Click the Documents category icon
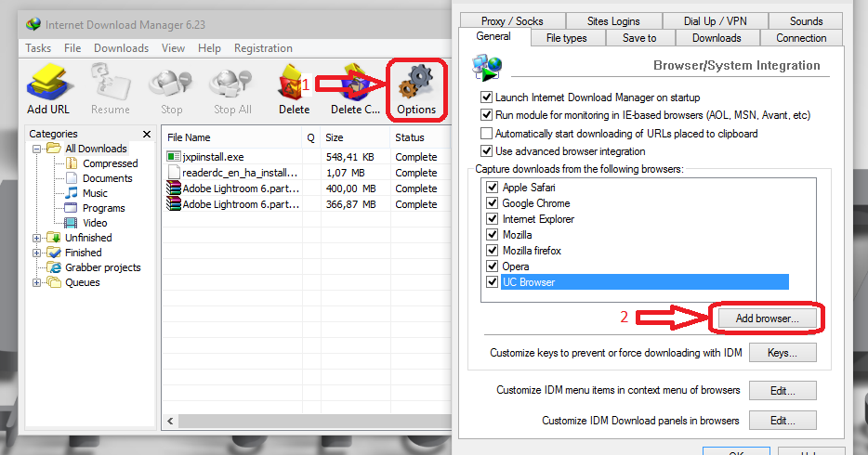 click(x=72, y=178)
